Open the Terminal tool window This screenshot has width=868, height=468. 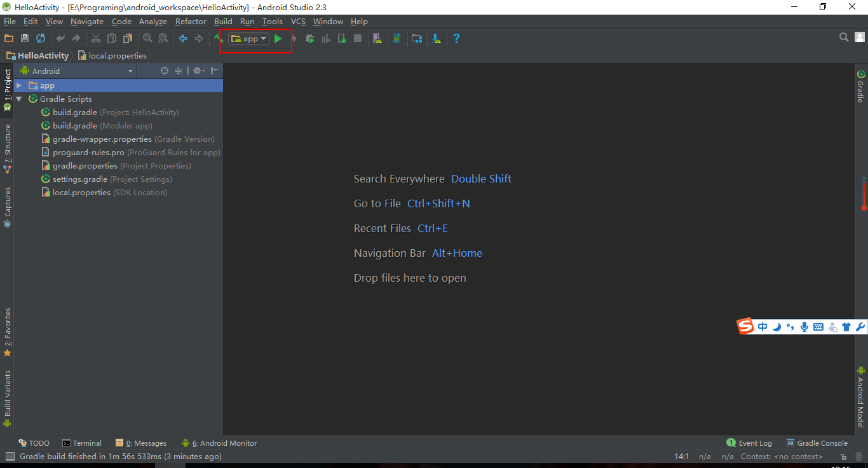point(82,443)
